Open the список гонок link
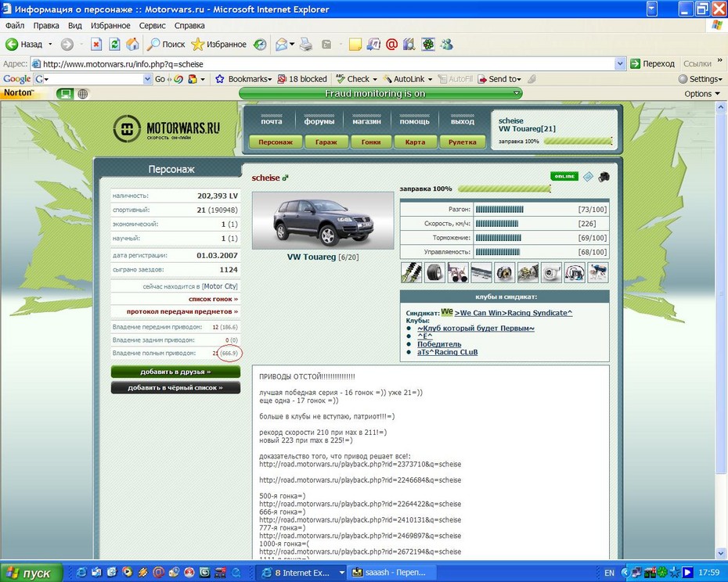Image resolution: width=728 pixels, height=582 pixels. (x=213, y=299)
